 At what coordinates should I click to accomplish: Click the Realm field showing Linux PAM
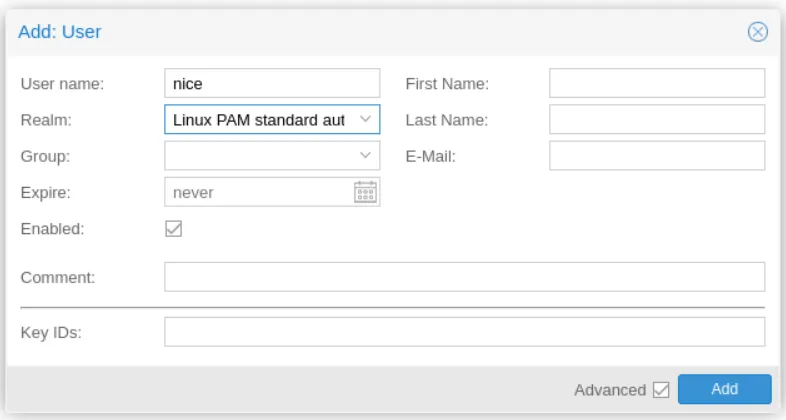pos(258,120)
